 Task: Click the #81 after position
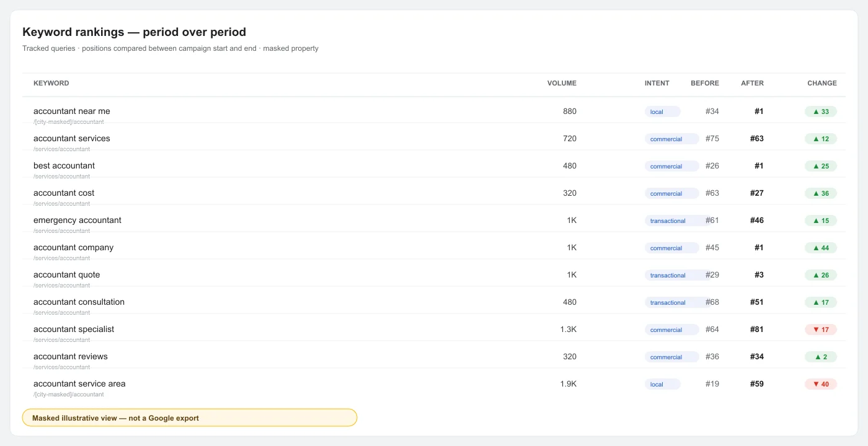757,330
